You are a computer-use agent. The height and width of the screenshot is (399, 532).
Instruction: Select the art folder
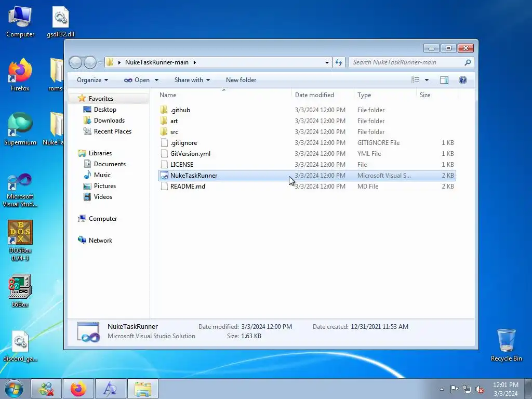point(307,121)
